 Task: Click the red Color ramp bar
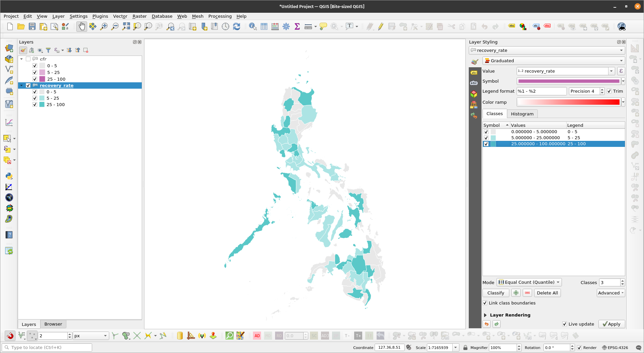tap(568, 102)
